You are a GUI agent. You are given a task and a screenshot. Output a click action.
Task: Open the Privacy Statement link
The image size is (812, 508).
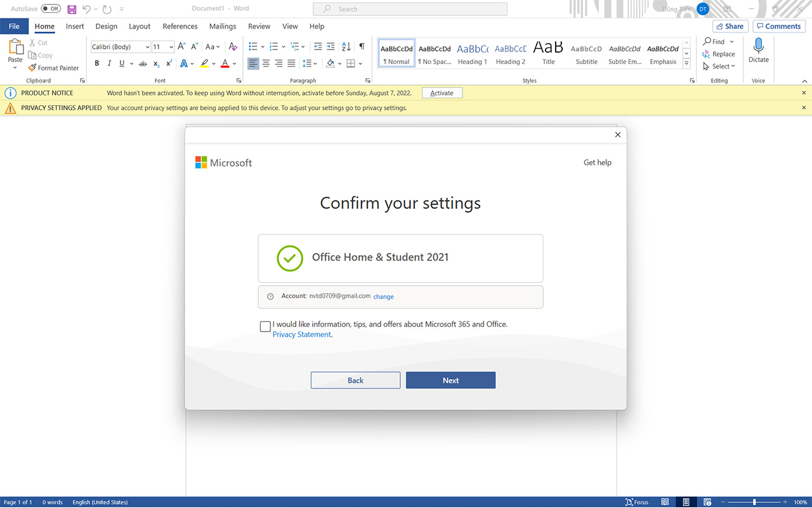click(302, 335)
